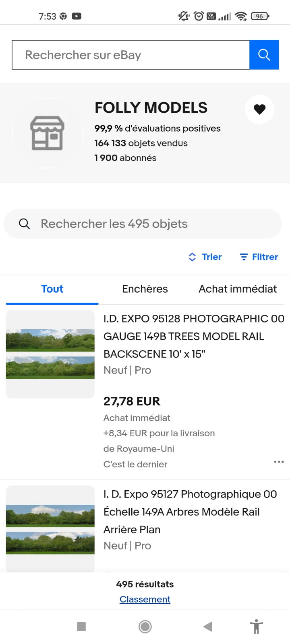
Task: Open the FOLLY MODELS store logo
Action: (x=48, y=133)
